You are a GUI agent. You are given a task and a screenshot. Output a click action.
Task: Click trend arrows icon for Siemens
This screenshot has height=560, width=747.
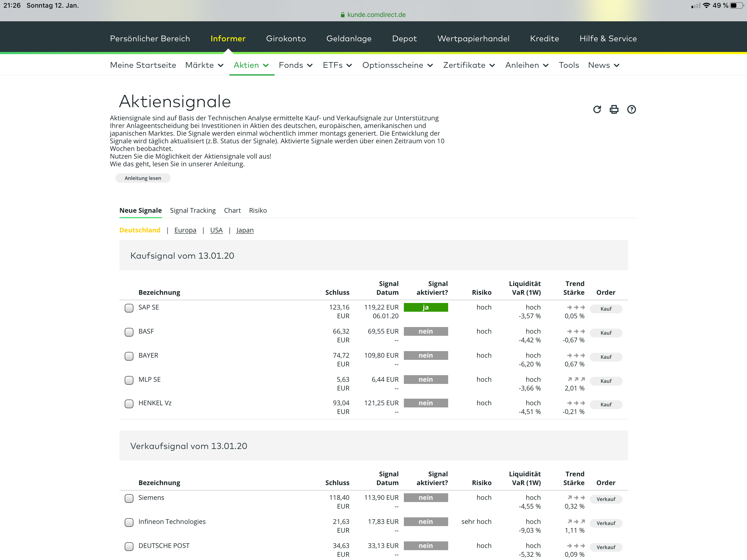576,497
